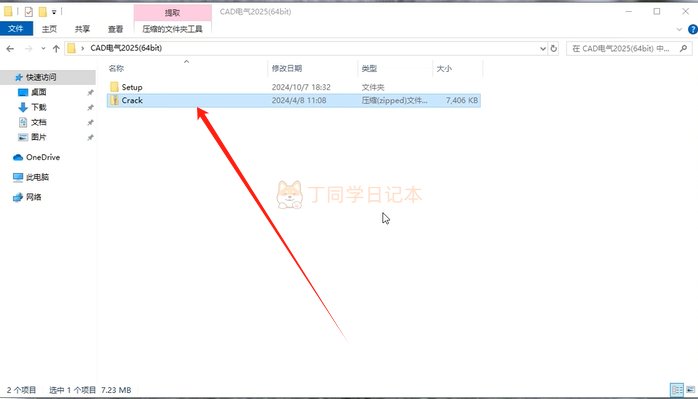Click the 文件夹 type cell of Setup
The image size is (698, 399).
pyautogui.click(x=373, y=87)
